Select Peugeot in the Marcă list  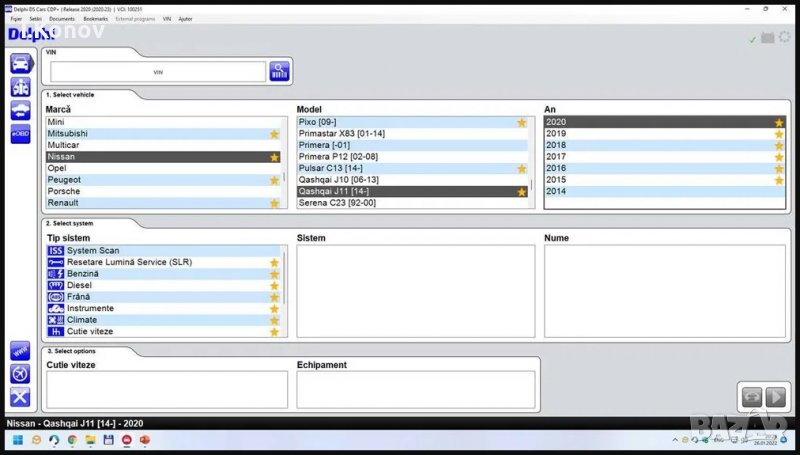pyautogui.click(x=64, y=180)
